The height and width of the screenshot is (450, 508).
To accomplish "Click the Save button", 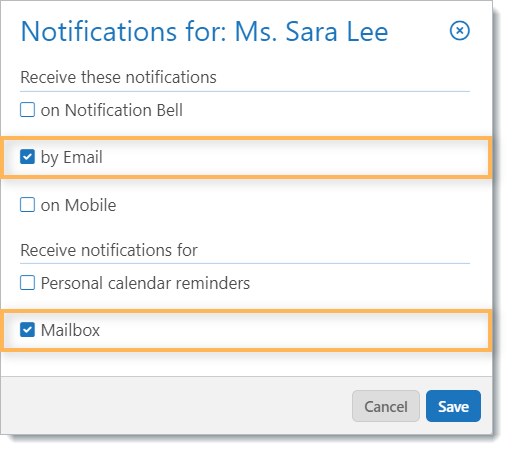I will [x=453, y=406].
